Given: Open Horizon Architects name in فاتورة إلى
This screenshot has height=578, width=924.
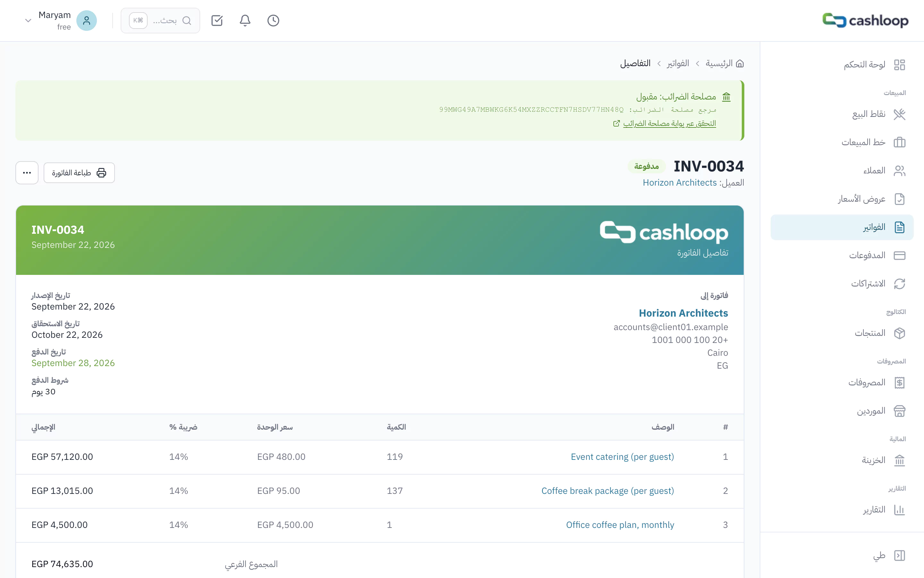Looking at the screenshot, I should [683, 313].
